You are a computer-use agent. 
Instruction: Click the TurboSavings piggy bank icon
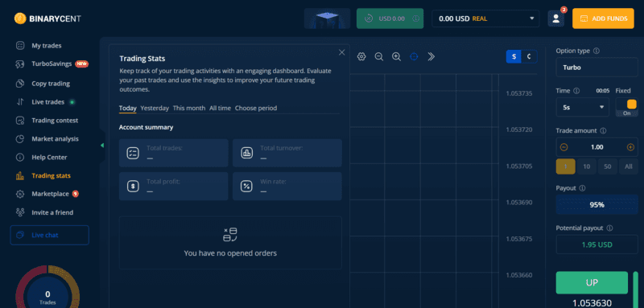[19, 64]
